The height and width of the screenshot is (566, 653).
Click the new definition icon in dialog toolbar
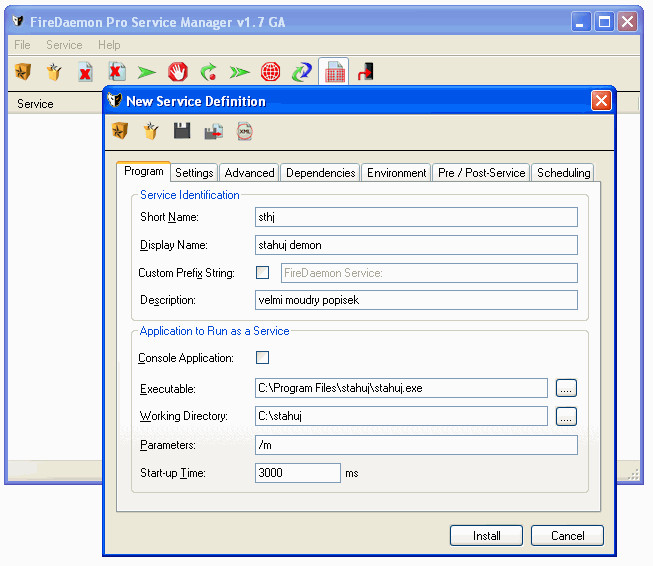(120, 131)
